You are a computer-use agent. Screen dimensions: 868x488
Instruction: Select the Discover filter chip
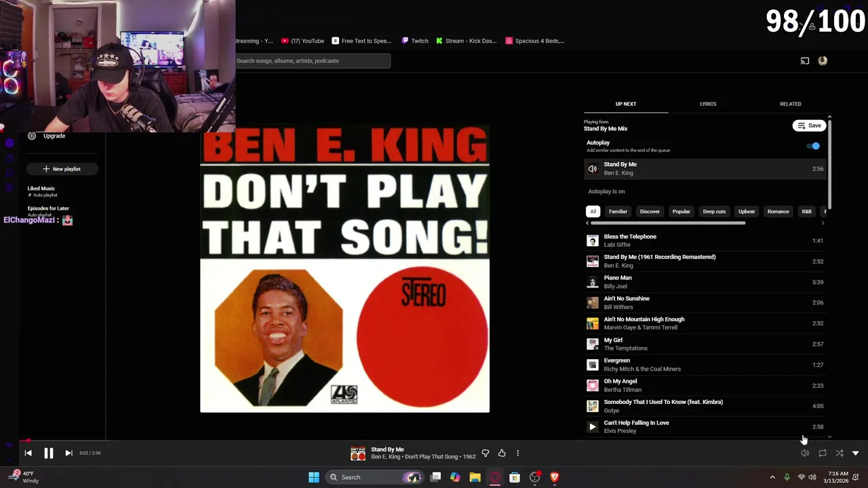pyautogui.click(x=650, y=211)
